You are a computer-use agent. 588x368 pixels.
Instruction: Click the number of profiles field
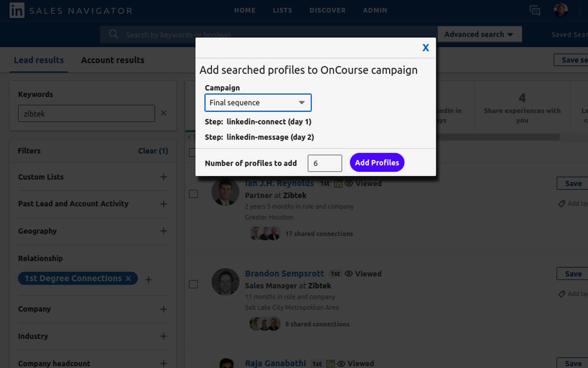325,163
